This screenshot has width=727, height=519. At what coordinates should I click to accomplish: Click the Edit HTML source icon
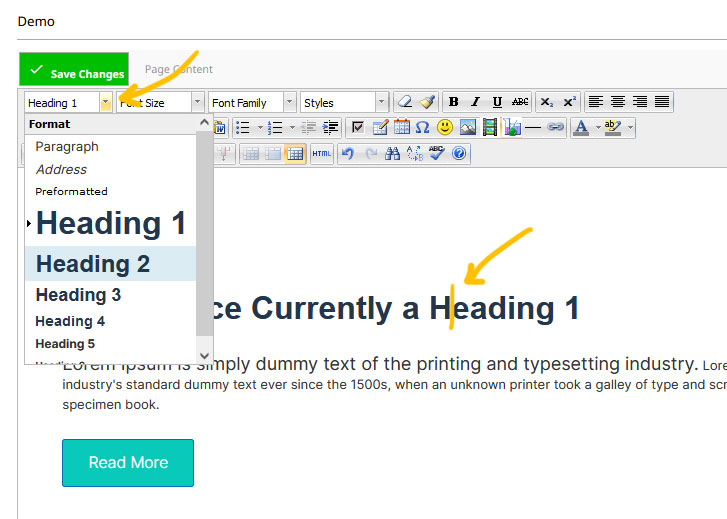[321, 154]
